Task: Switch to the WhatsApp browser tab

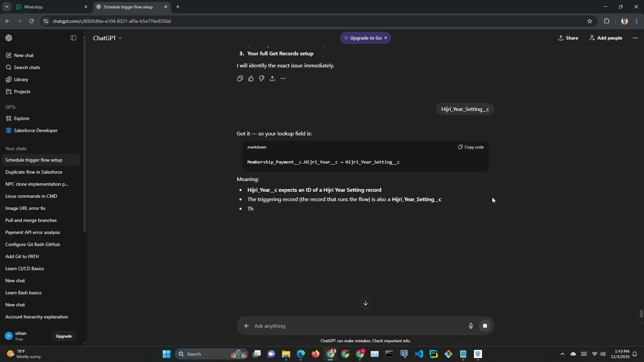Action: 34,7
